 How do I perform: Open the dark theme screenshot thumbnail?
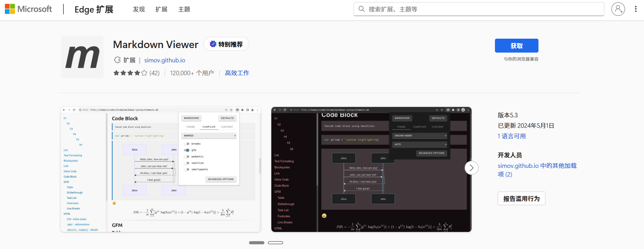coord(371,169)
